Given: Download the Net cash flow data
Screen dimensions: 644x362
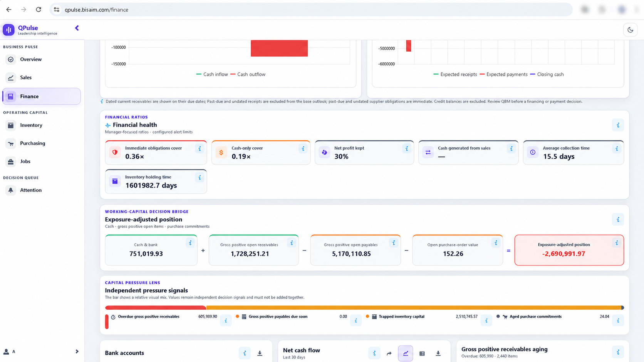Looking at the screenshot, I should click(x=438, y=353).
